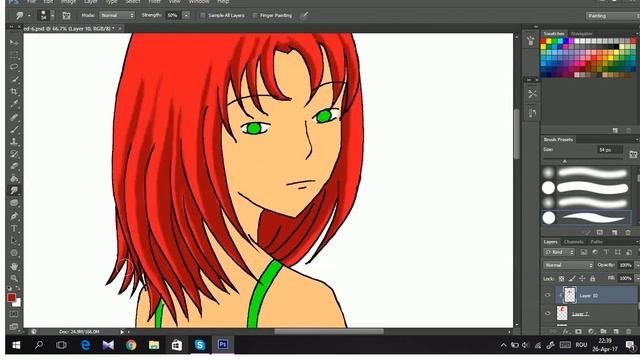Open the smudge Mode dropdown
The width and height of the screenshot is (640, 360).
117,16
